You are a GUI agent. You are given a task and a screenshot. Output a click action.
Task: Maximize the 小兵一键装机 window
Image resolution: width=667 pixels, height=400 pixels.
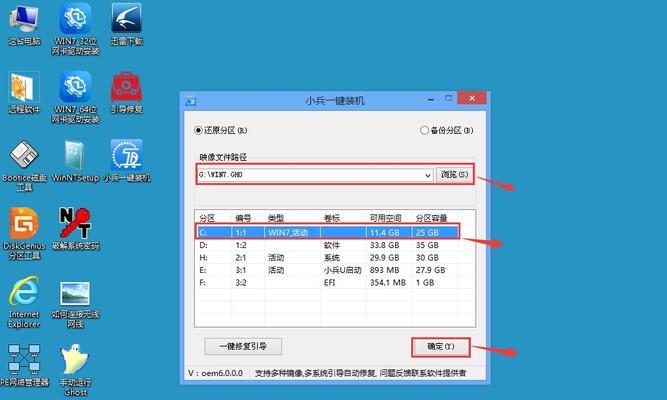click(448, 98)
